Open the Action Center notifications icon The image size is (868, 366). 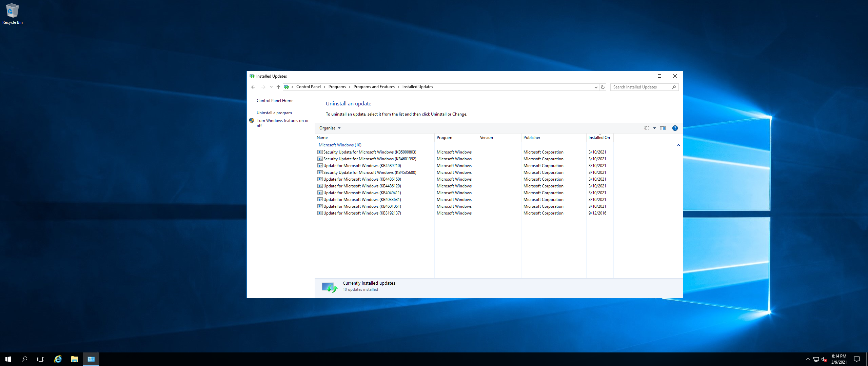point(857,359)
